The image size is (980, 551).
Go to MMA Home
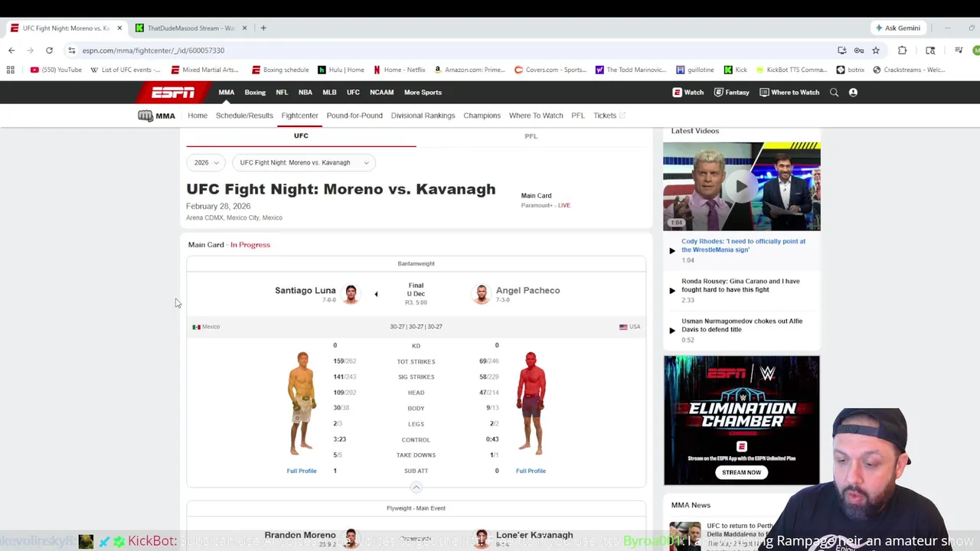(x=198, y=116)
